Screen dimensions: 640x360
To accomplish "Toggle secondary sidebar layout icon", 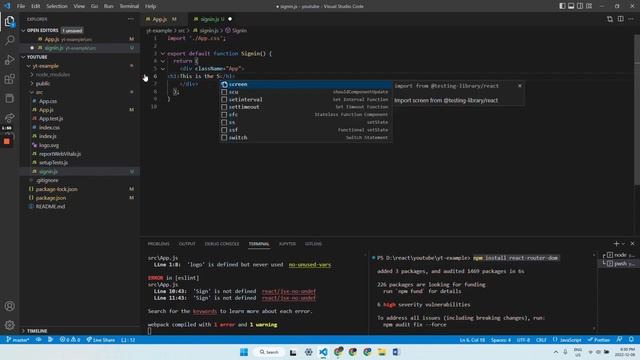I will [x=580, y=6].
